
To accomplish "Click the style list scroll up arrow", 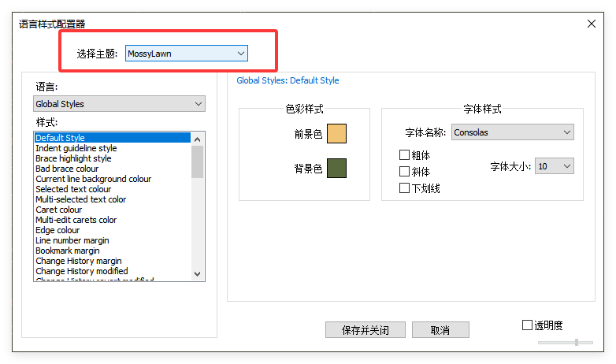I will tap(198, 139).
